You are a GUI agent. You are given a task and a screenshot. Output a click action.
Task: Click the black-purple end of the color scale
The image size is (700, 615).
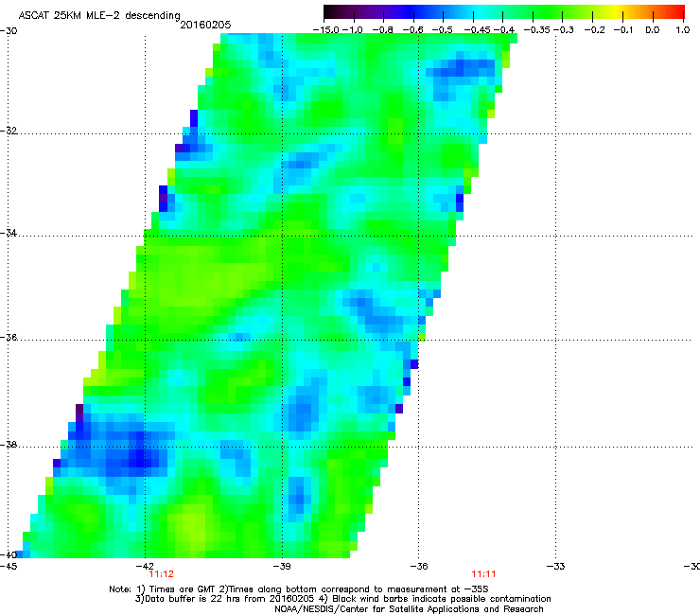tap(333, 12)
